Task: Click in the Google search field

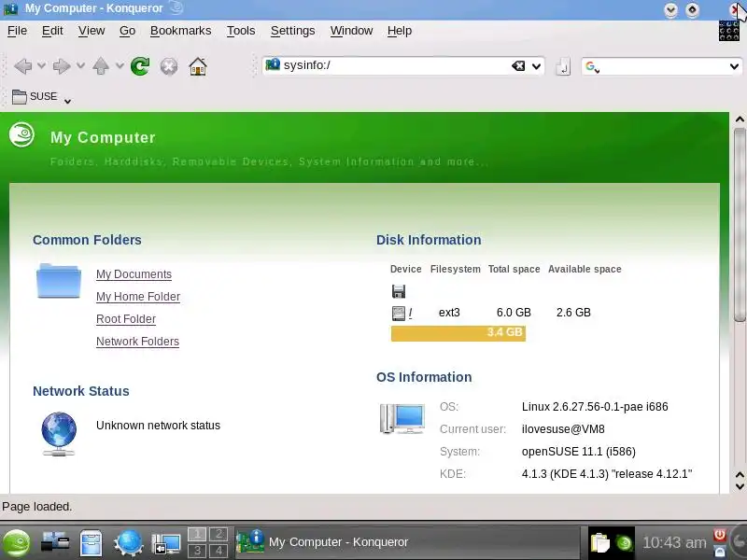Action: 664,66
